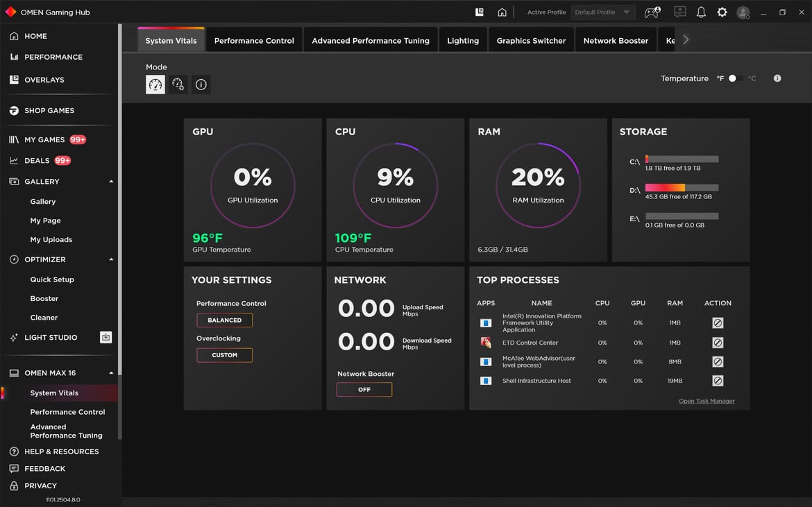Viewport: 812px width, 507px height.
Task: Open Advanced Performance Tuning in sidebar
Action: click(x=67, y=431)
